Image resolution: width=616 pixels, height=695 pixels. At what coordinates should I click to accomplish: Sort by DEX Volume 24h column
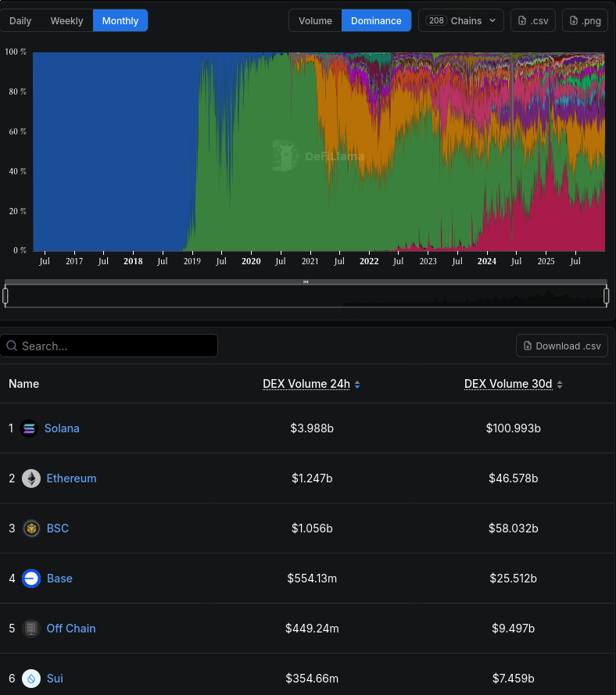pos(306,384)
